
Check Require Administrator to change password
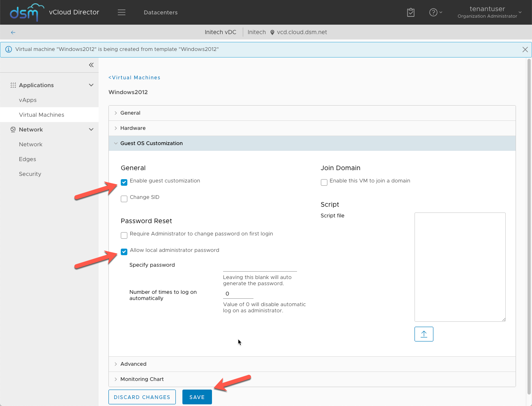point(124,235)
